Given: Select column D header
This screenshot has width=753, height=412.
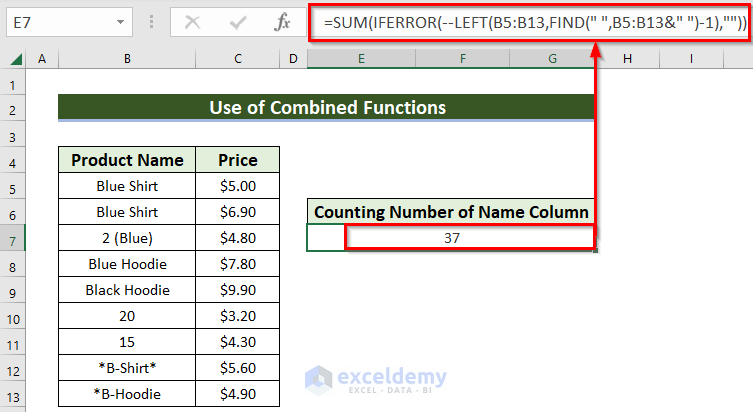Looking at the screenshot, I should click(293, 59).
